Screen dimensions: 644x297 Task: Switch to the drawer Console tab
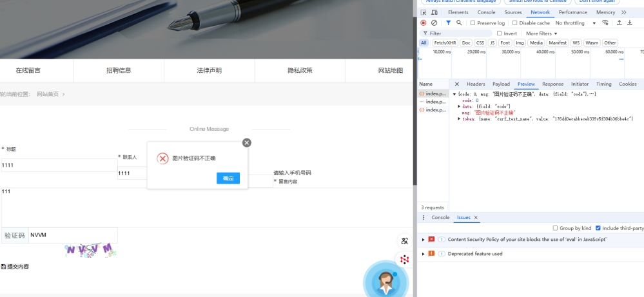(x=440, y=217)
